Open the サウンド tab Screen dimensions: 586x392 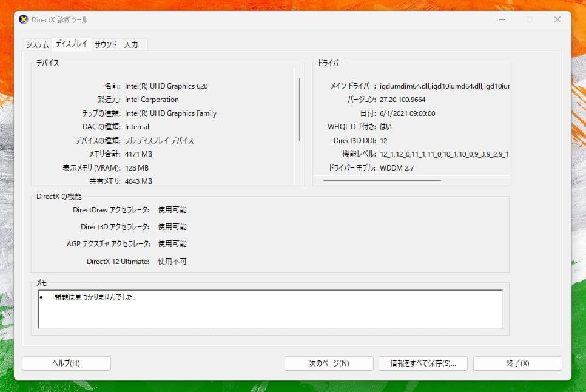pyautogui.click(x=104, y=44)
